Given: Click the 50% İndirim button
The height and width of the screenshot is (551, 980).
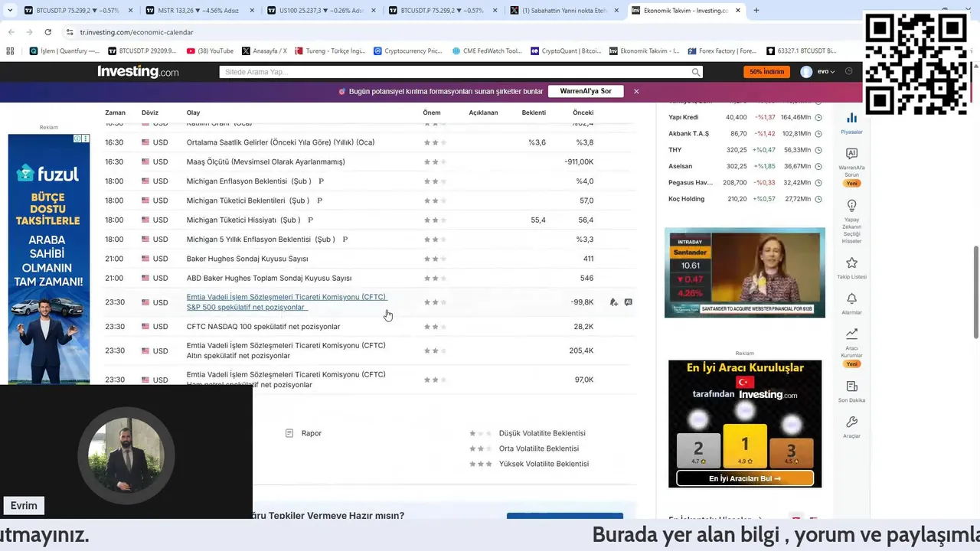Looking at the screenshot, I should point(766,72).
